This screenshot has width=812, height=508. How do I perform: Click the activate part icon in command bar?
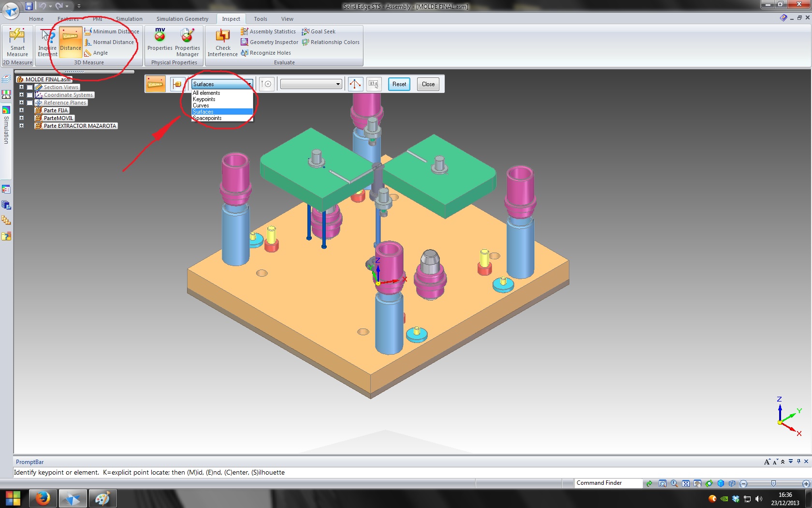tap(177, 84)
